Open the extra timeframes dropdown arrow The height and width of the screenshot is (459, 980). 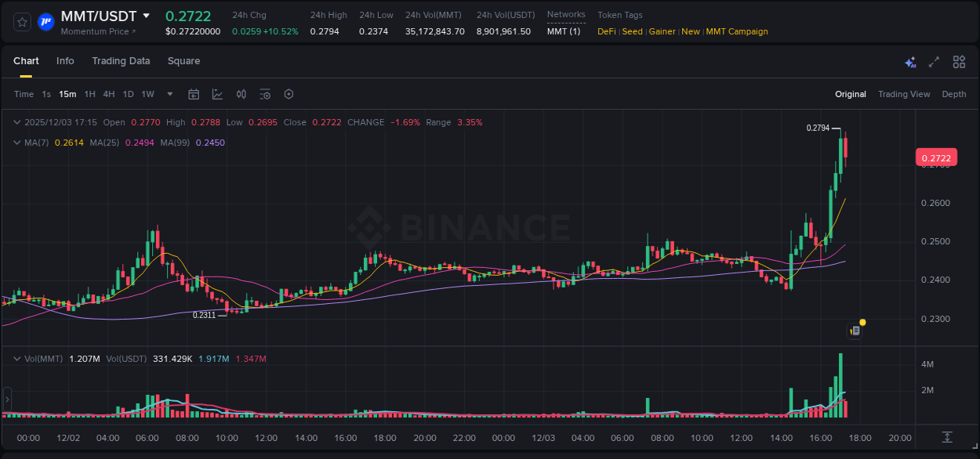point(169,94)
